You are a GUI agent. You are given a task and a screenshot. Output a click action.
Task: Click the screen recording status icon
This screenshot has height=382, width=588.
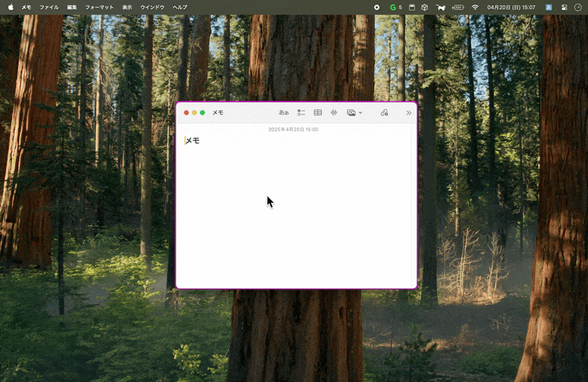377,7
